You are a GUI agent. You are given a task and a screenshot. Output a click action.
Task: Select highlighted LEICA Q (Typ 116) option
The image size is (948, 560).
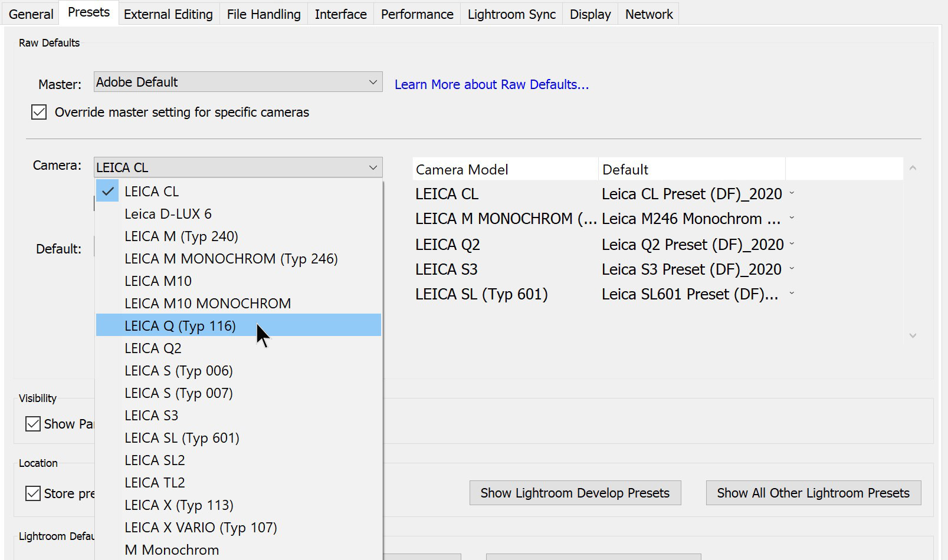[x=238, y=326]
